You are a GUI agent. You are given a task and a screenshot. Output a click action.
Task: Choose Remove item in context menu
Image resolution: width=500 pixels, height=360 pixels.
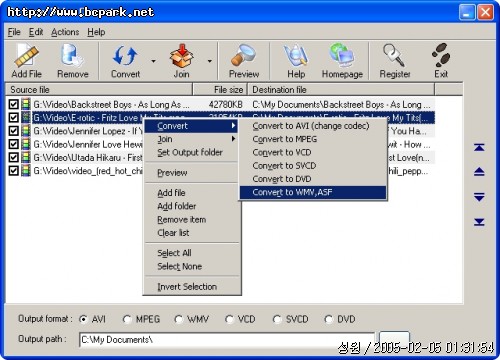coord(191,219)
